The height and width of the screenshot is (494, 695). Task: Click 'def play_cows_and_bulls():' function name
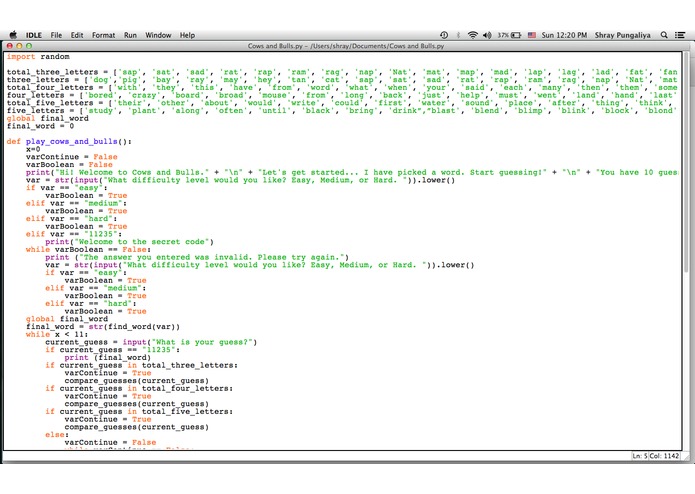pos(71,142)
